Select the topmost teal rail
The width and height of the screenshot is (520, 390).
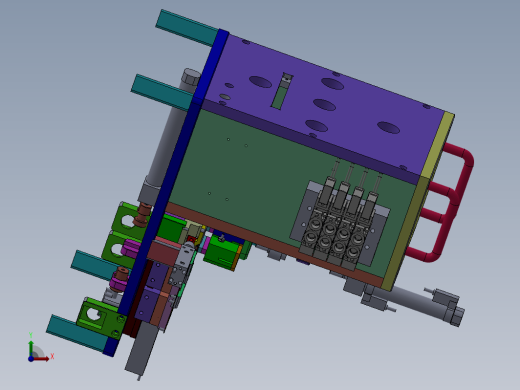188,27
